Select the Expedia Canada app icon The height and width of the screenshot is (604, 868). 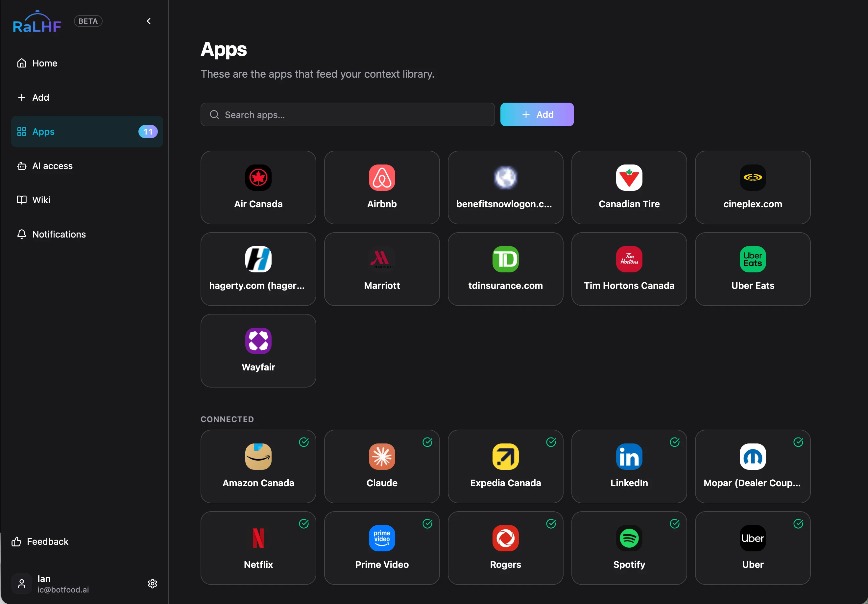[x=505, y=457]
